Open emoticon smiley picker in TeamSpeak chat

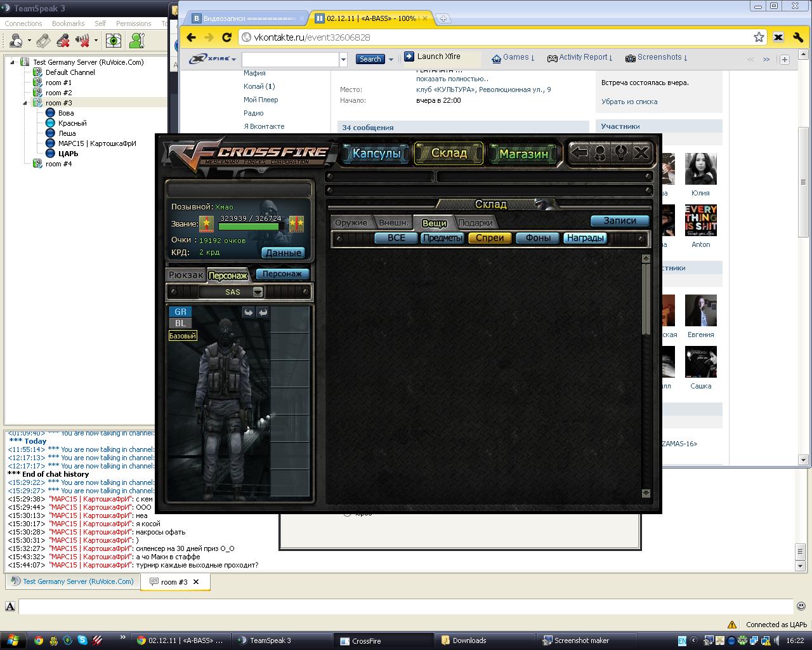(801, 606)
